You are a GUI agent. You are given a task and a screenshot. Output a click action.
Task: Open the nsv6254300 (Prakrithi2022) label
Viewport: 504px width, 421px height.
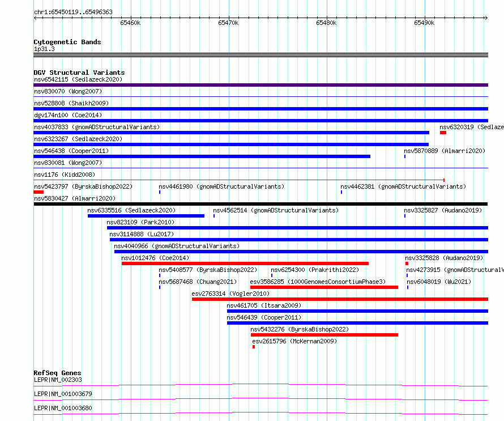point(315,270)
